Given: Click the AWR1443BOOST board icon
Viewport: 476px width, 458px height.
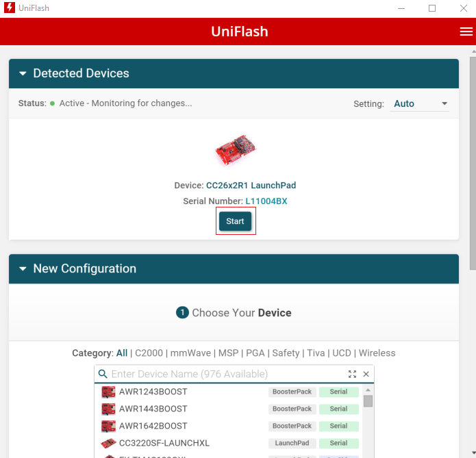Looking at the screenshot, I should (x=108, y=409).
